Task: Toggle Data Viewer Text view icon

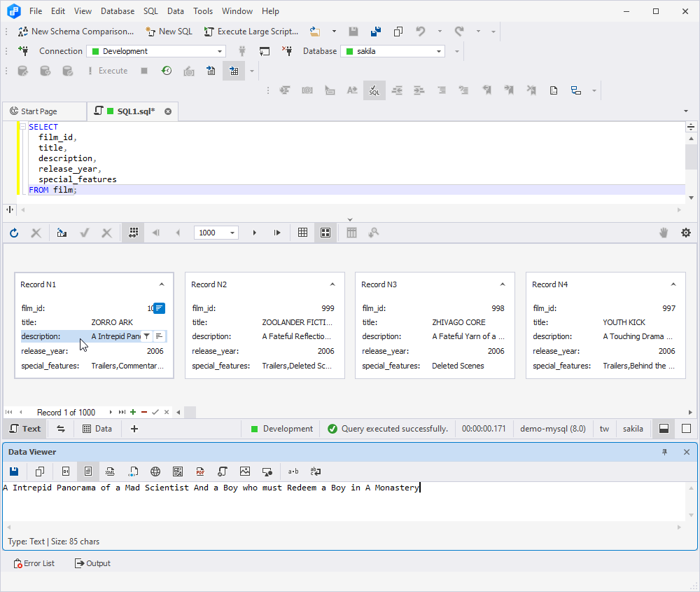Action: click(88, 471)
